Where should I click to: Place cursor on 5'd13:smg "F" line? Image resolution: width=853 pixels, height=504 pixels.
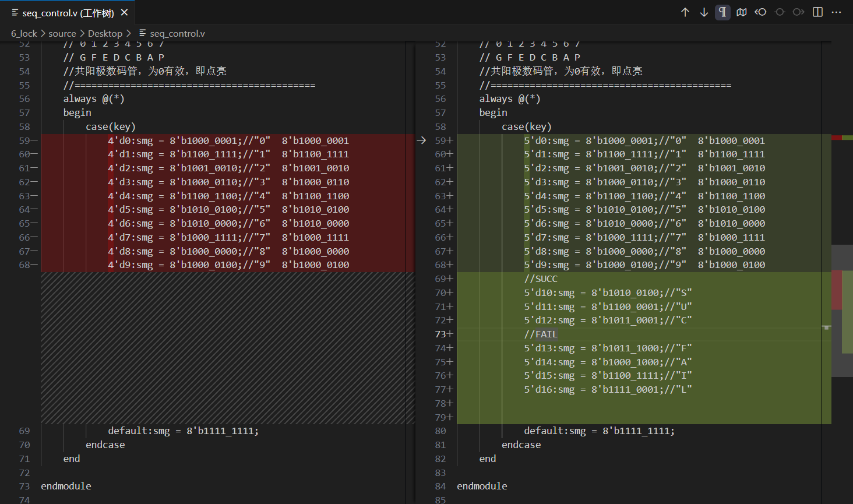click(x=608, y=348)
